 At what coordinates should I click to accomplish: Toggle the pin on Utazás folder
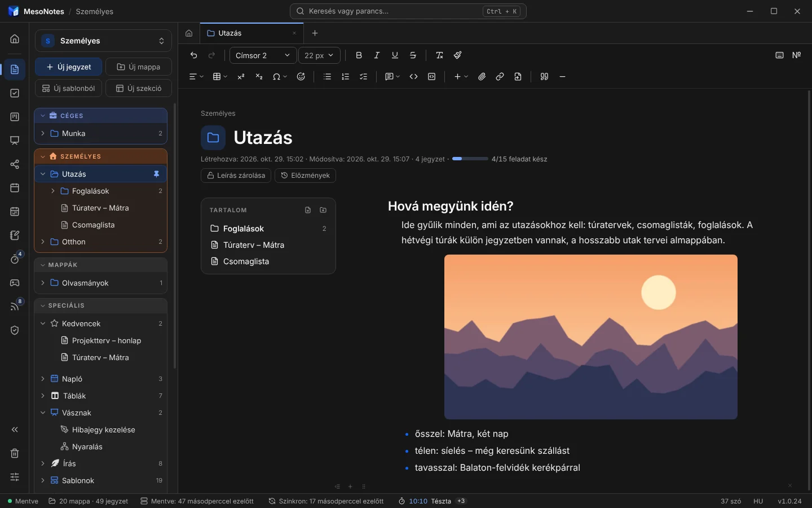[x=157, y=174]
